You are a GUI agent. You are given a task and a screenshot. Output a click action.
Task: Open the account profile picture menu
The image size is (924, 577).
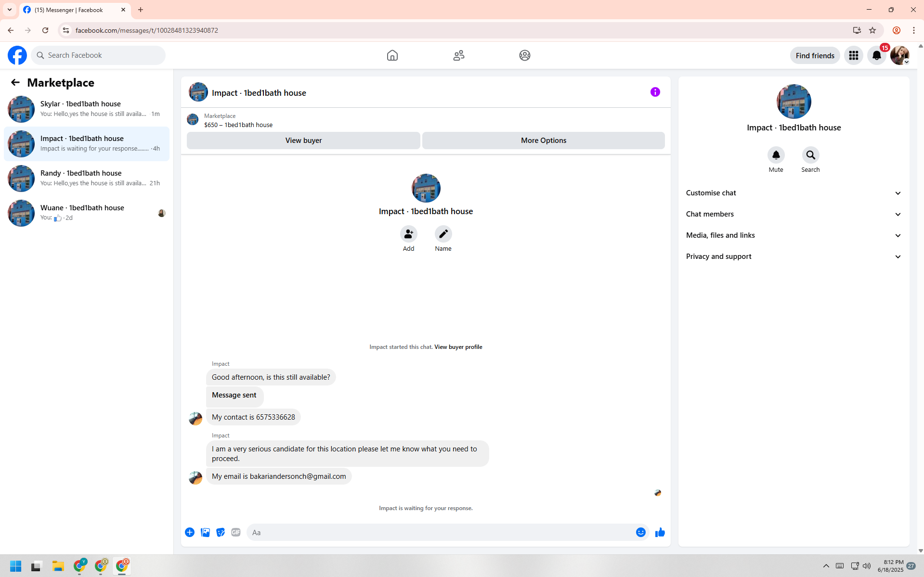click(x=900, y=55)
